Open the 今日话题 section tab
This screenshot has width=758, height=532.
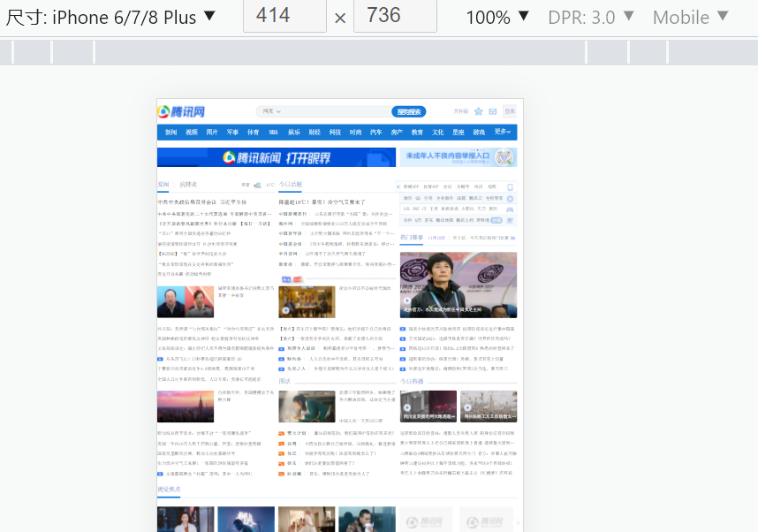click(291, 185)
